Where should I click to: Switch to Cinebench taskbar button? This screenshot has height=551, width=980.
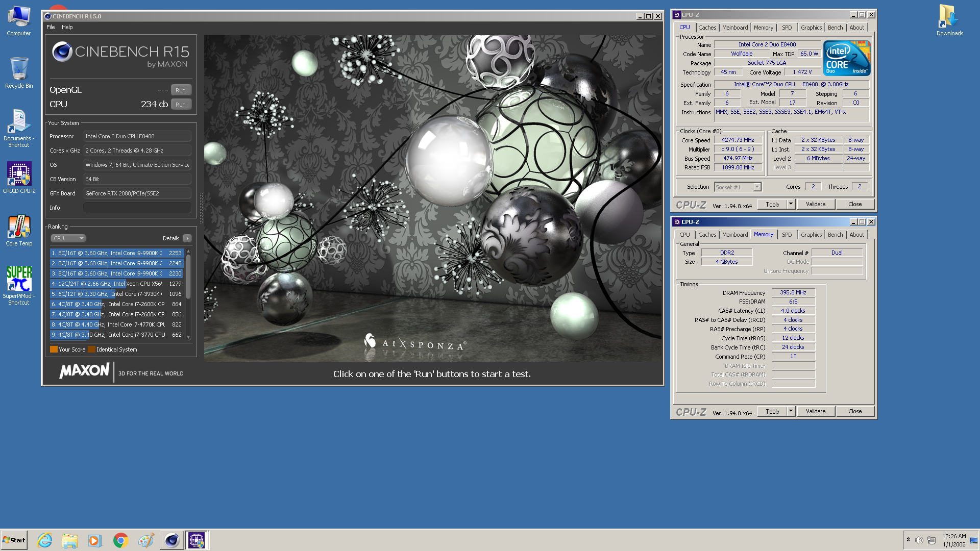171,540
